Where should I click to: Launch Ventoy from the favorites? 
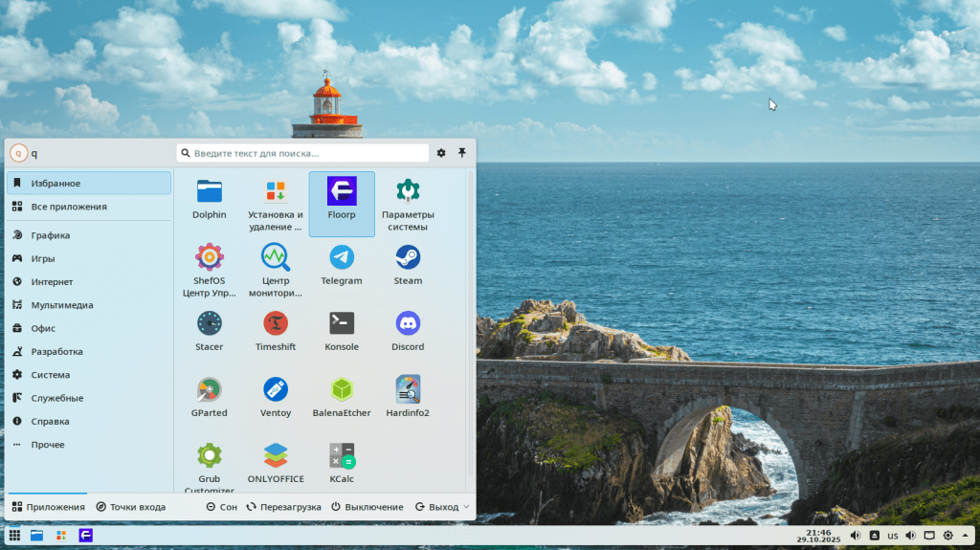tap(276, 397)
